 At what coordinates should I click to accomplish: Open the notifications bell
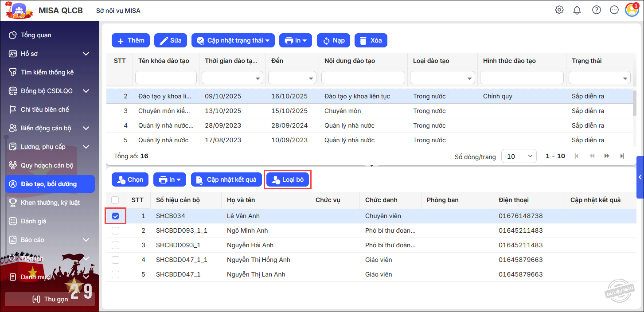pyautogui.click(x=577, y=10)
